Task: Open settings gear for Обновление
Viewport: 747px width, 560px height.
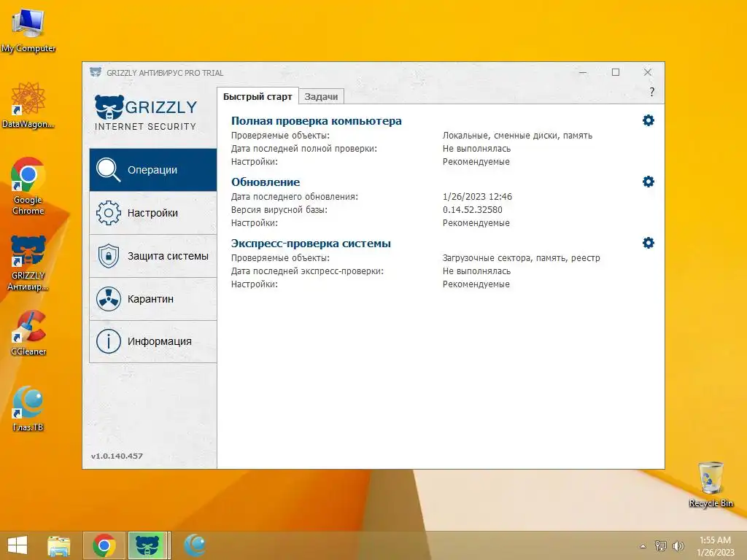Action: pos(648,182)
